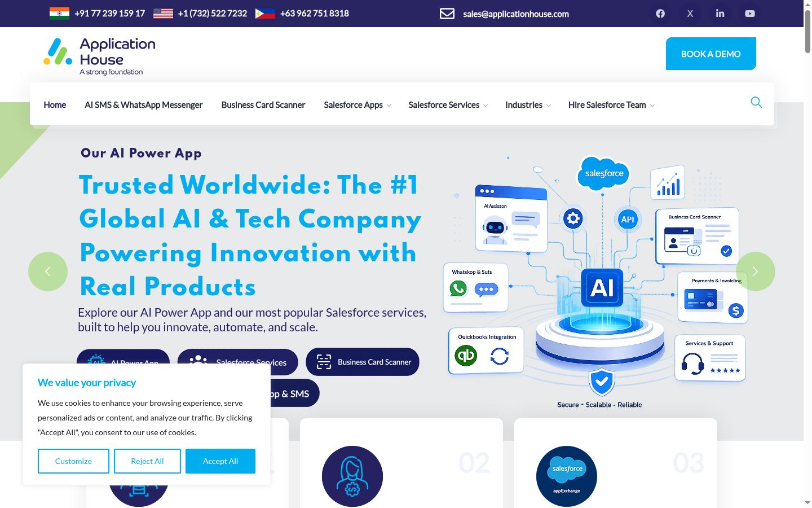Open Business Card Scanner in navigation bar
Screen dimensions: 812x508
click(263, 105)
